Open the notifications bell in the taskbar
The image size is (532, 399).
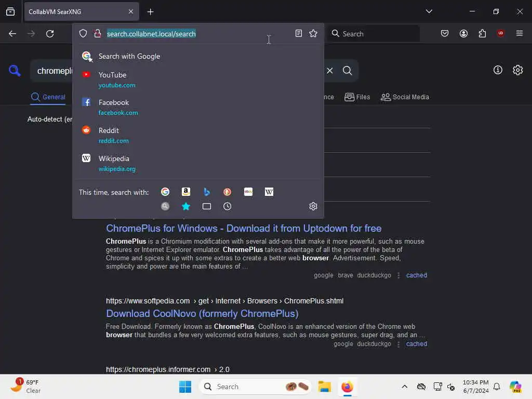pyautogui.click(x=497, y=387)
